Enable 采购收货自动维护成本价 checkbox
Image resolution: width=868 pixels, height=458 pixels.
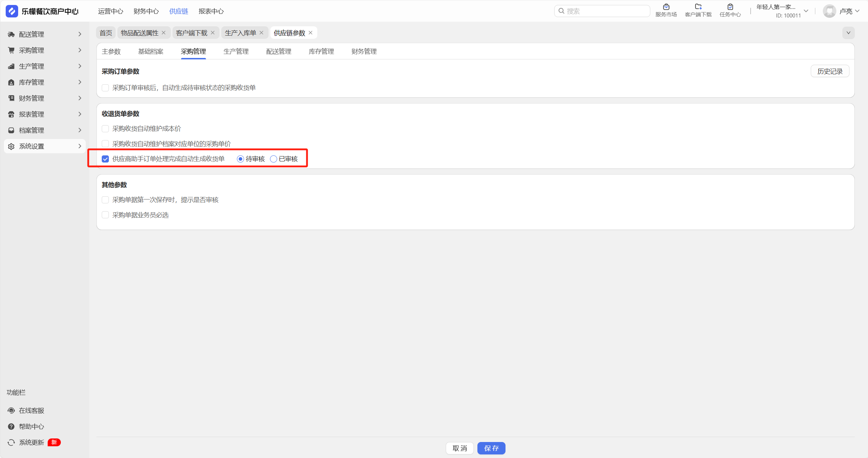(105, 129)
